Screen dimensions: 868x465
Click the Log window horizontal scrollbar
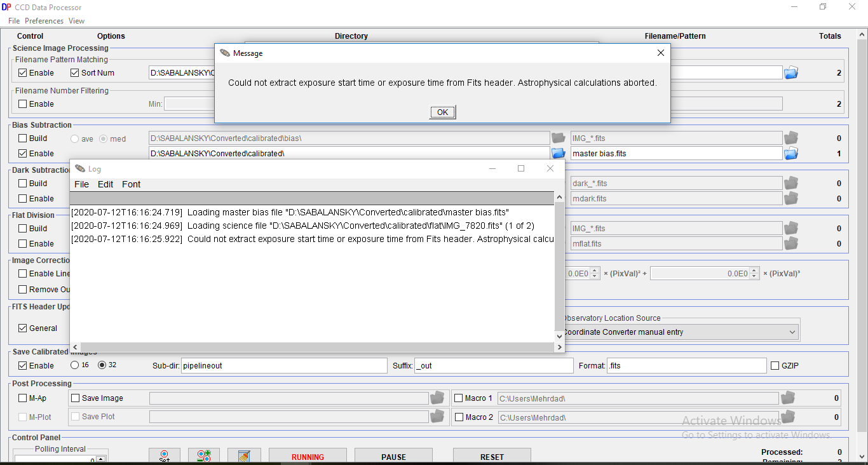311,347
